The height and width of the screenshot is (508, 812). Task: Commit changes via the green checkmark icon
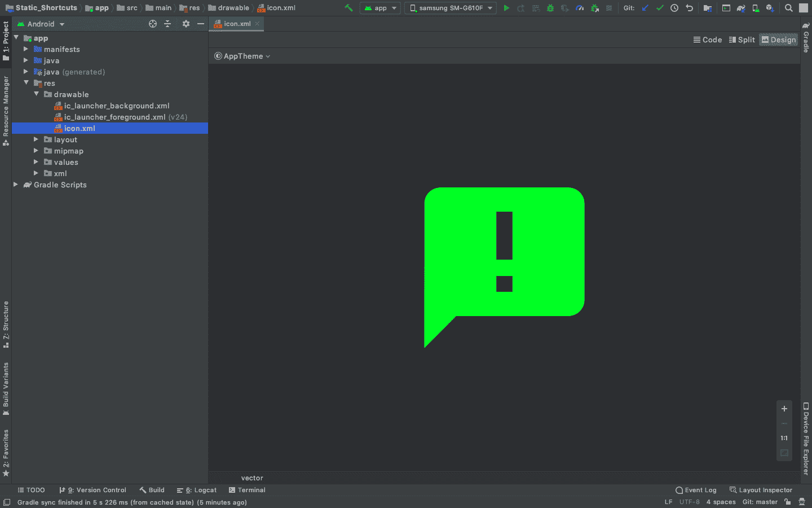[660, 8]
